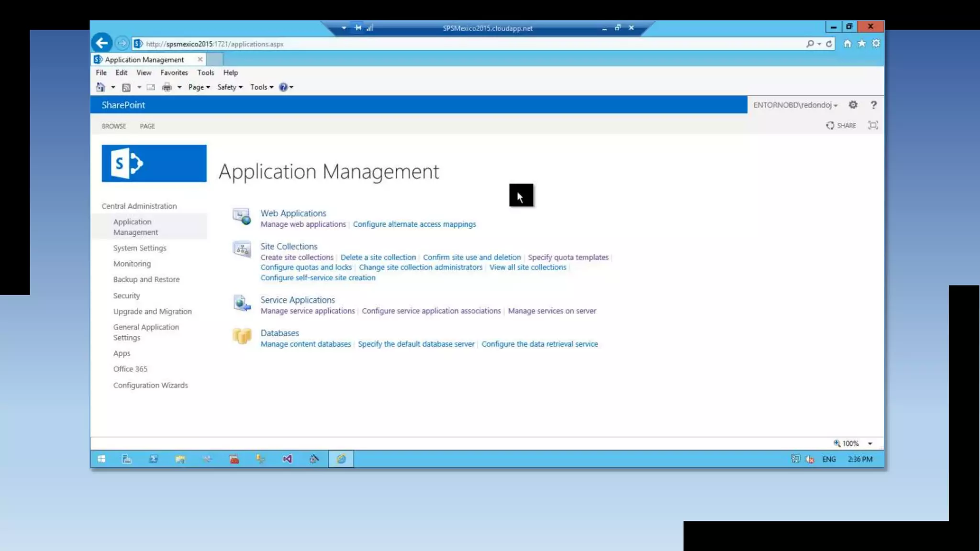Image resolution: width=980 pixels, height=551 pixels.
Task: Click the RSS feeds icon
Action: point(126,87)
